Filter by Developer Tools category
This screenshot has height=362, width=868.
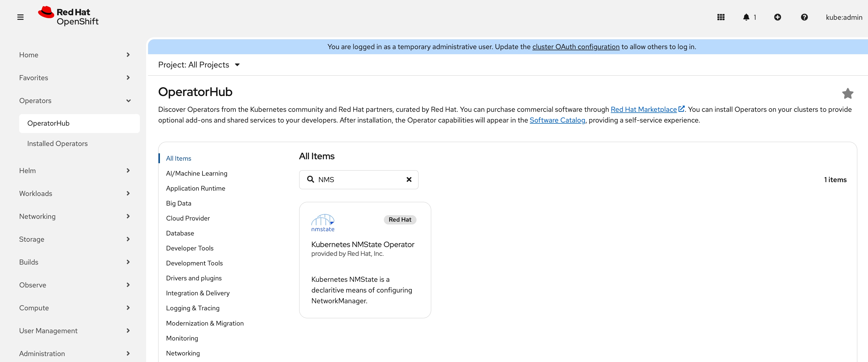(190, 248)
